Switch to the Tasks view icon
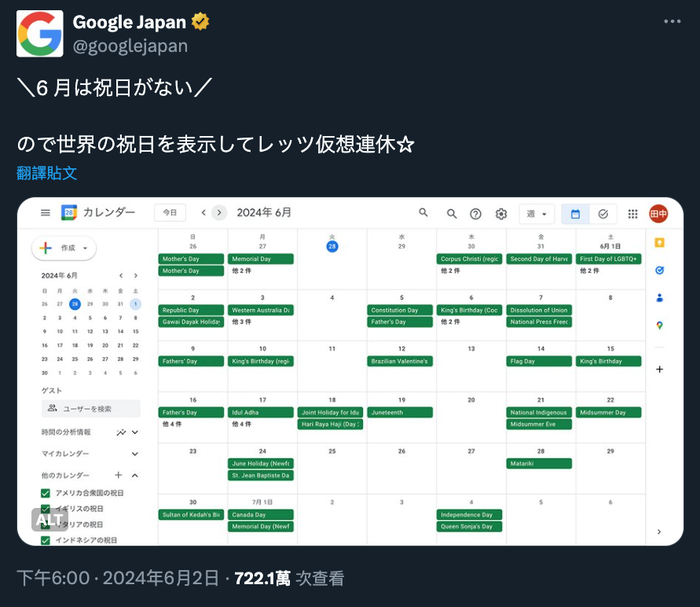This screenshot has width=700, height=607. (x=603, y=213)
